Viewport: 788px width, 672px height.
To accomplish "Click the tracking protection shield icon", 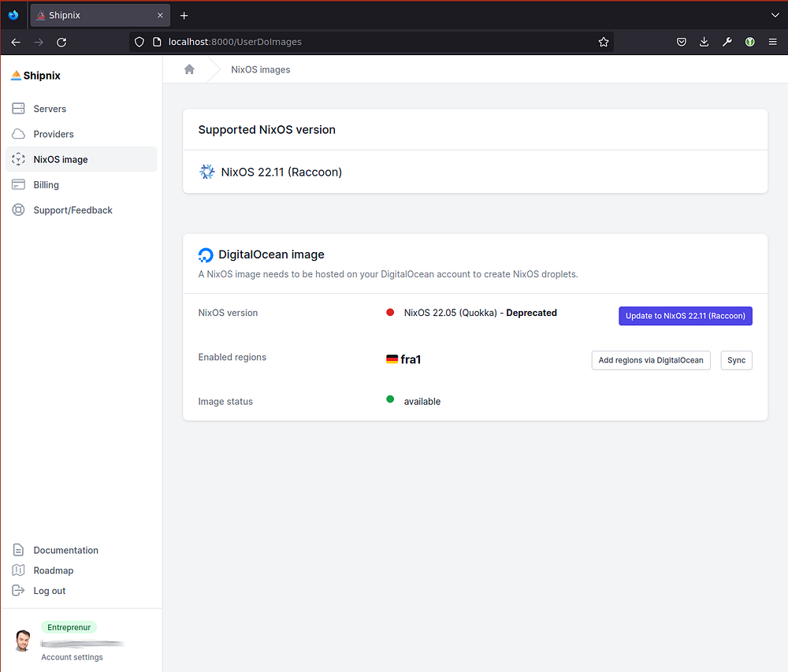I will point(139,43).
